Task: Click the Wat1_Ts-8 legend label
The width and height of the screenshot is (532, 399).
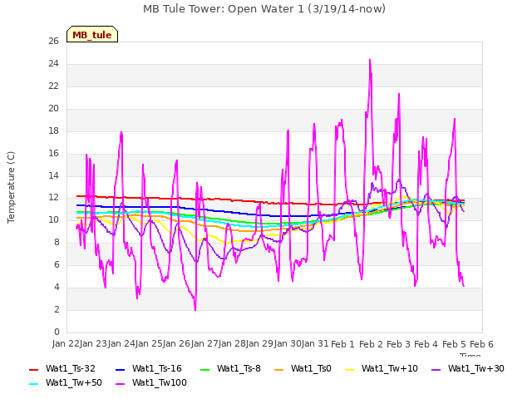Action: 239,368
